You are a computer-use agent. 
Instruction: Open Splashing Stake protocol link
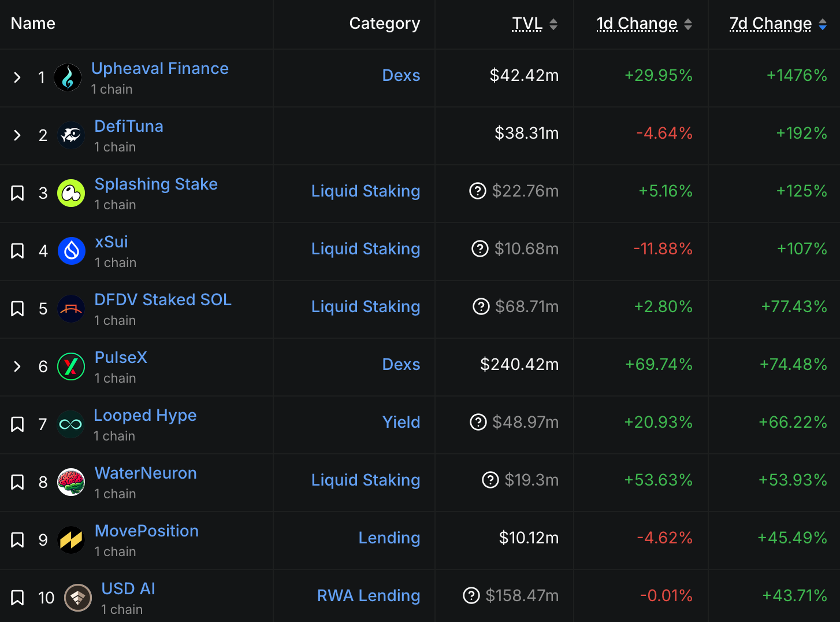pos(156,184)
